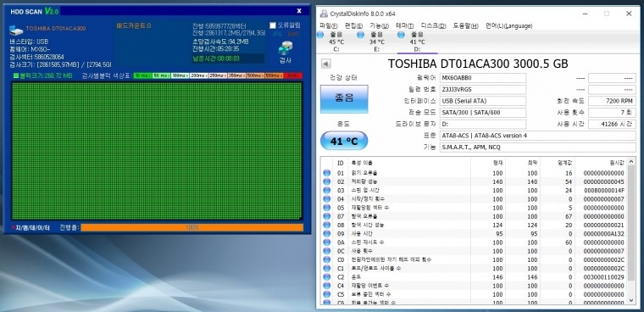The height and width of the screenshot is (312, 644).
Task: Enable the 오류알림 checkbox in HDD Scan
Action: tap(273, 25)
